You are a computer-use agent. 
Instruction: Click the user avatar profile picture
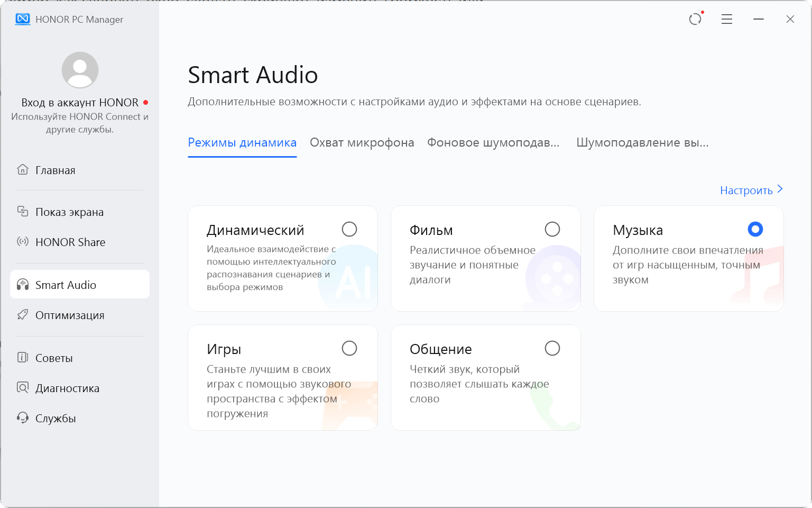pos(80,70)
